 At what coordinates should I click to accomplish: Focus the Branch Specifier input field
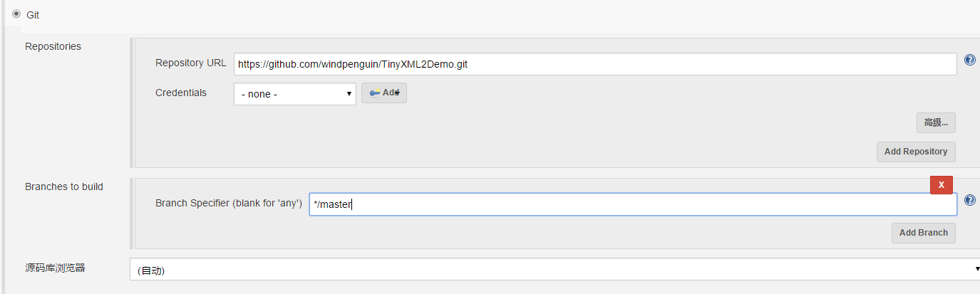(632, 204)
